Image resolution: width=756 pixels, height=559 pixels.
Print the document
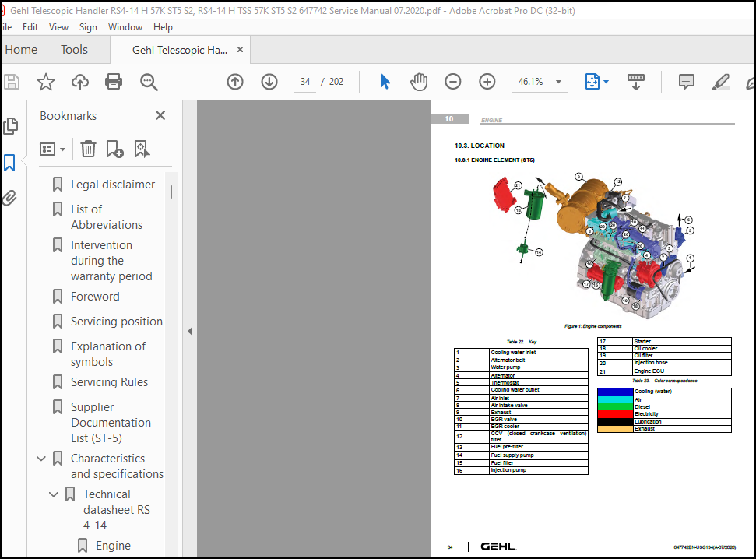click(x=114, y=82)
